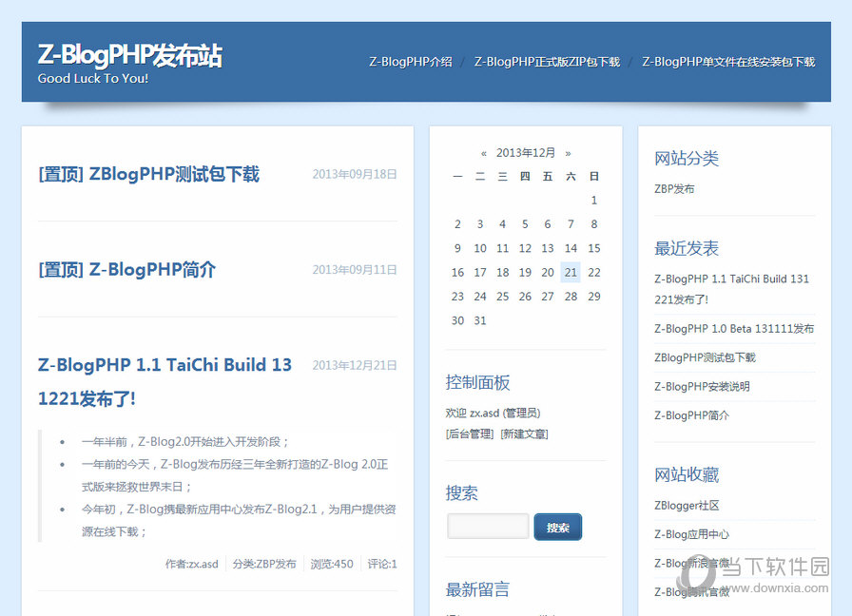The height and width of the screenshot is (616, 852).
Task: Click the 浏览:450 view count
Action: [x=332, y=564]
